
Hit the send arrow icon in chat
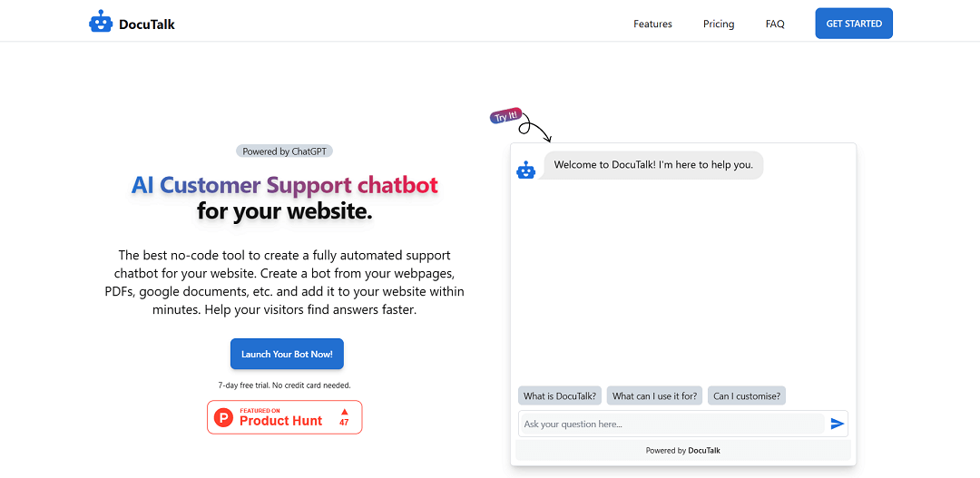pos(838,424)
